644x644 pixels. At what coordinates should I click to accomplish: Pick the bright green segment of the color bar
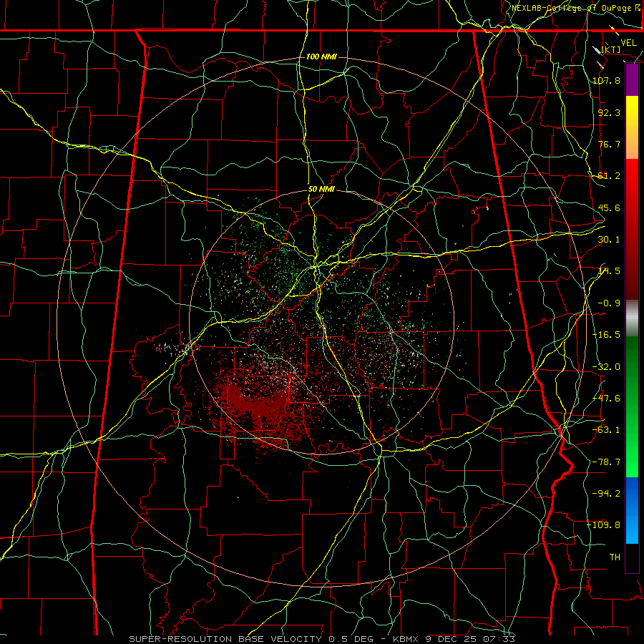(632, 456)
